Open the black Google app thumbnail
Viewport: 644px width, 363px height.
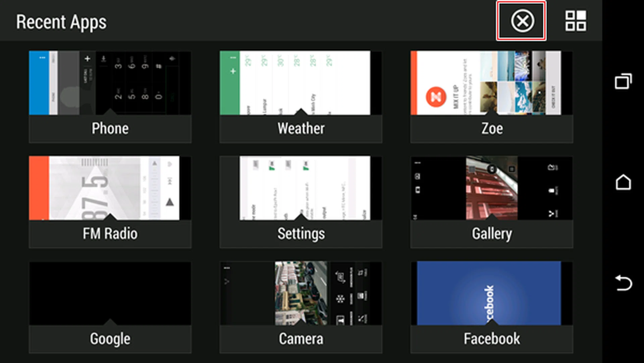coord(110,293)
